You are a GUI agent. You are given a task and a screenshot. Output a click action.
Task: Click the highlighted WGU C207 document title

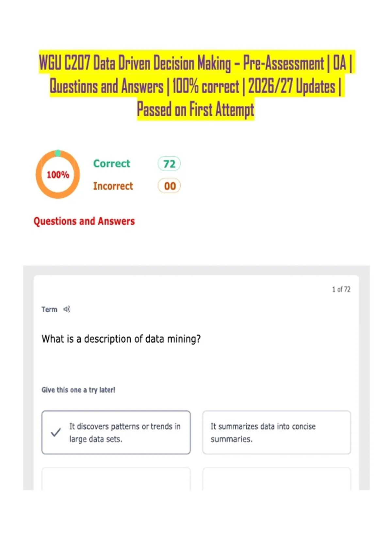click(x=196, y=86)
